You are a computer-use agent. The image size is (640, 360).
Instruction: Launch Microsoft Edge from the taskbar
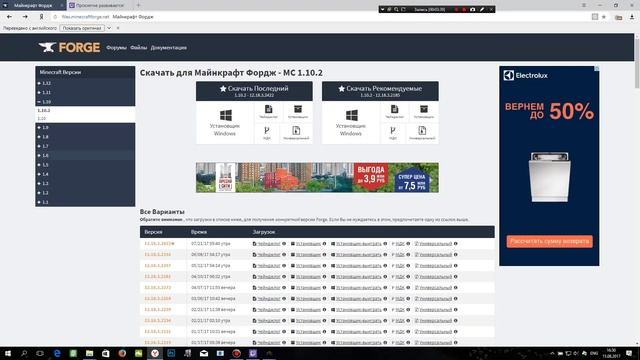(57, 353)
